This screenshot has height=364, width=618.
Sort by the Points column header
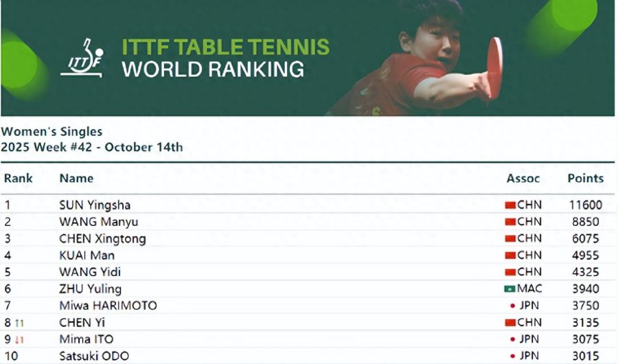[x=585, y=179]
